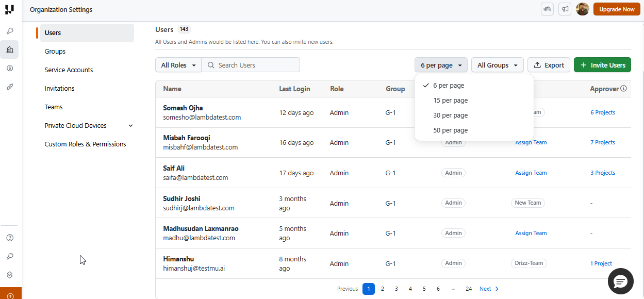This screenshot has height=299, width=644.
Task: Choose 15 per page
Action: click(x=474, y=101)
